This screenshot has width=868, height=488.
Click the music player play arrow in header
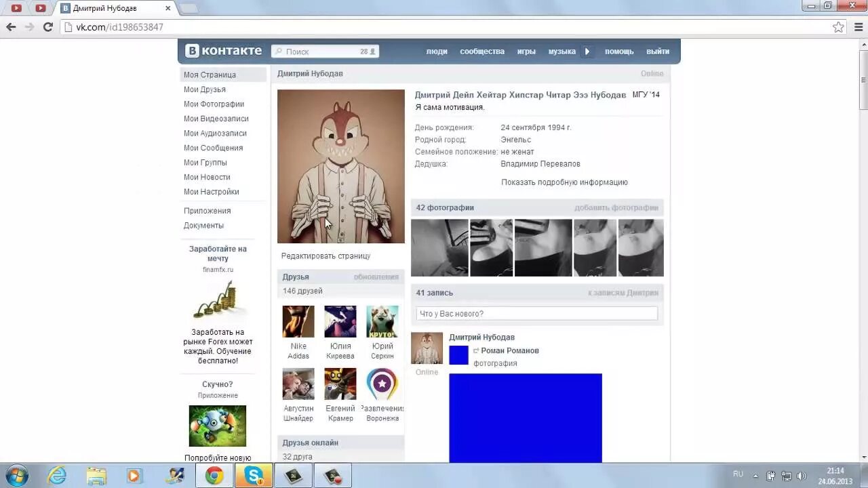click(587, 52)
